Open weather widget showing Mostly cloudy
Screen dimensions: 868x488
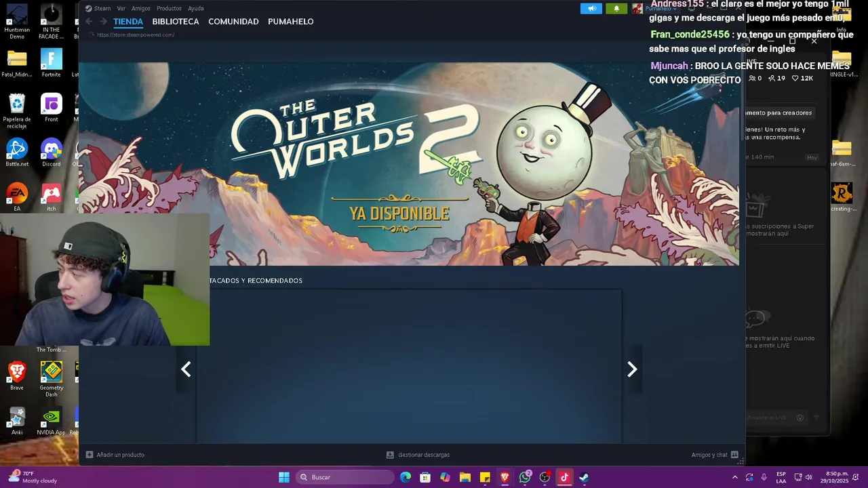(x=33, y=477)
